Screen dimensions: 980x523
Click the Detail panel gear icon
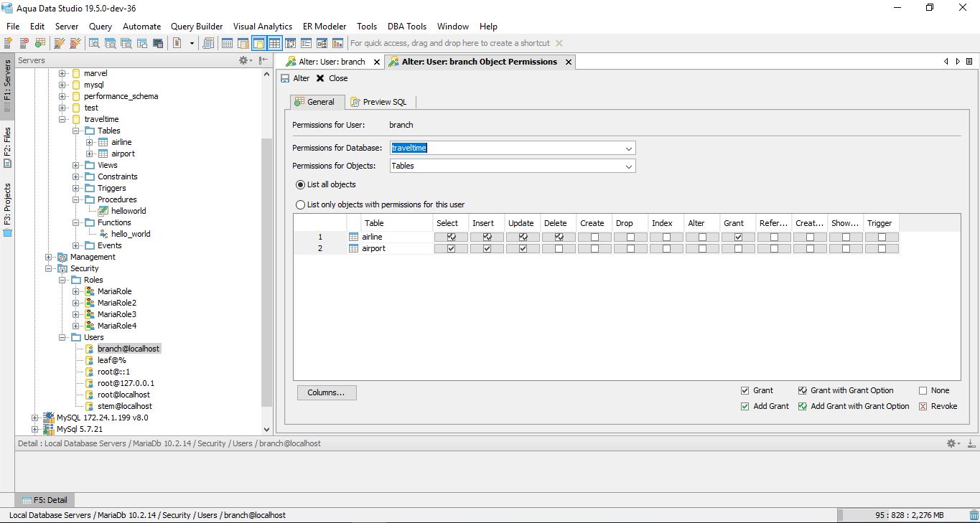click(x=953, y=443)
